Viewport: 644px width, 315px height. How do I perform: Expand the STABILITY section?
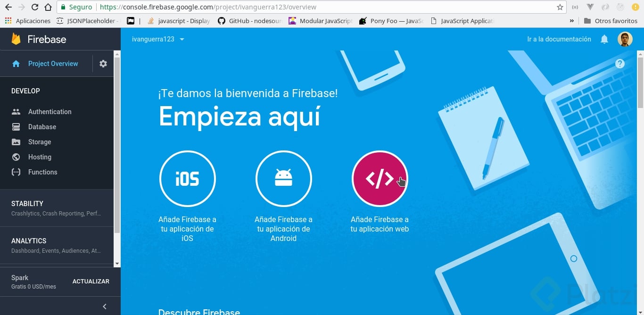pyautogui.click(x=57, y=208)
